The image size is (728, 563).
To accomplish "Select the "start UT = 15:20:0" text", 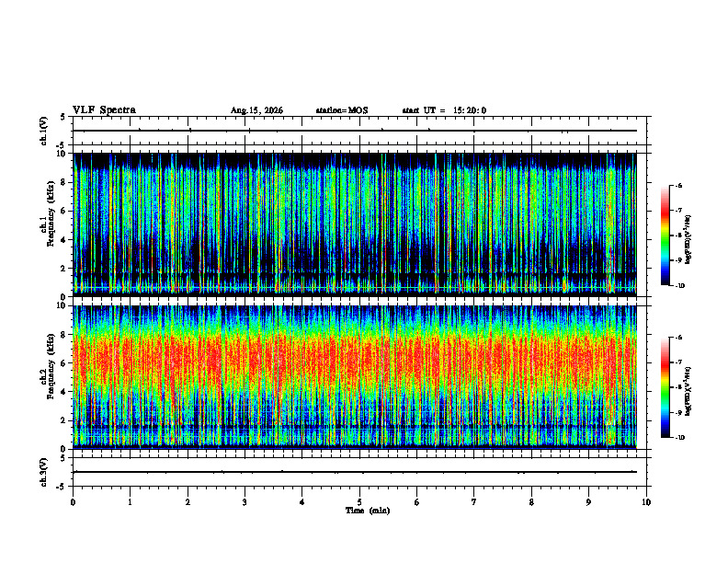I will (x=444, y=110).
